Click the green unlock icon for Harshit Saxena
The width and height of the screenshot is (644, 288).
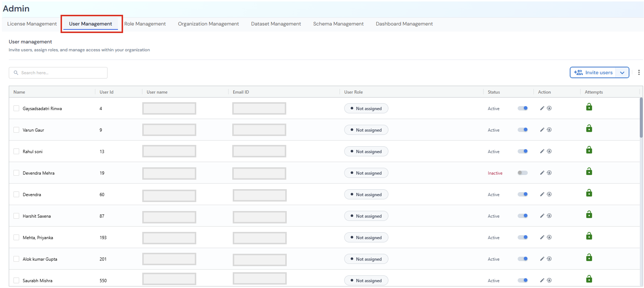pyautogui.click(x=589, y=215)
